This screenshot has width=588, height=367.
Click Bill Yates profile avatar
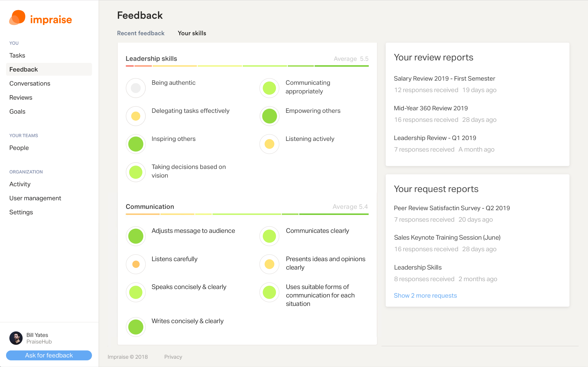16,338
